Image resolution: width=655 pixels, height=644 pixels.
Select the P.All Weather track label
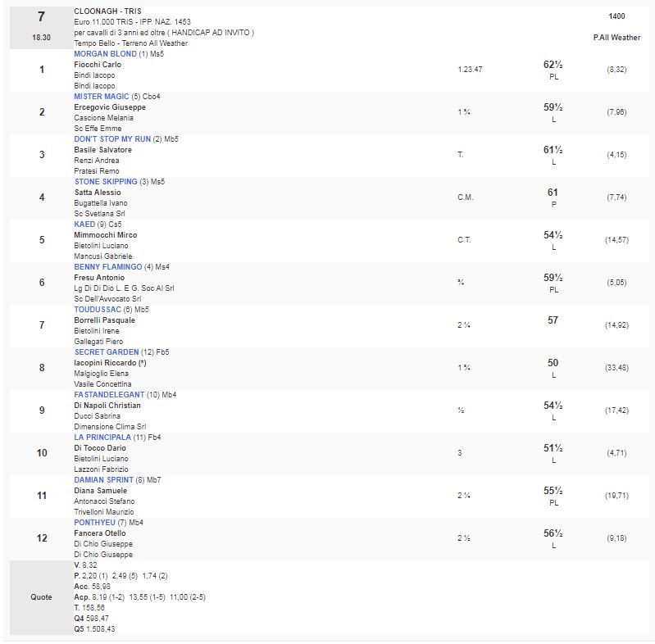(617, 38)
